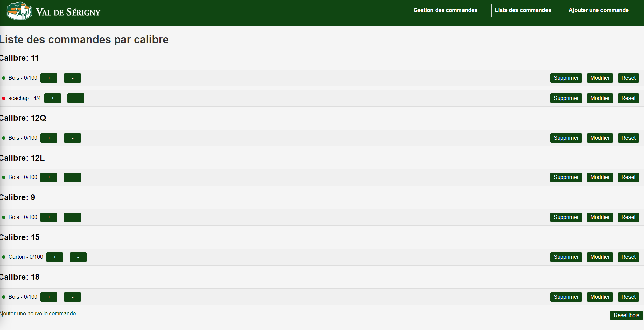This screenshot has width=644, height=330.
Task: Increase Bois quantity under Calibre 12Q
Action: (49, 138)
